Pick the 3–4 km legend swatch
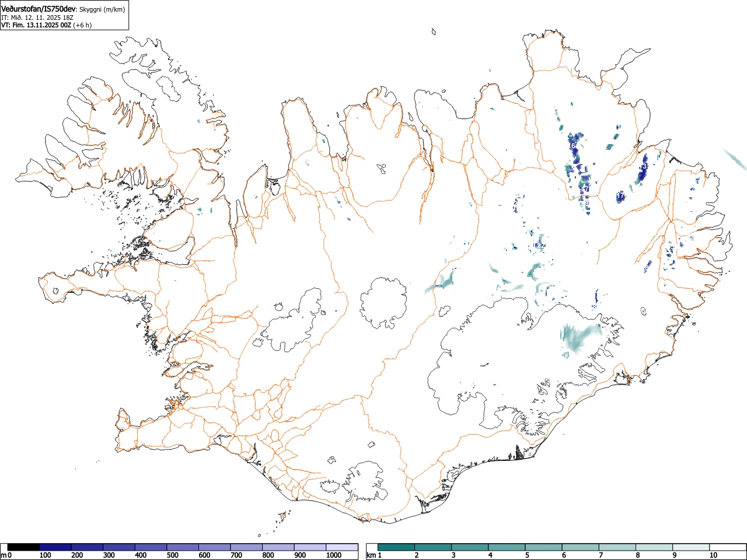The width and height of the screenshot is (747, 560). [x=470, y=547]
